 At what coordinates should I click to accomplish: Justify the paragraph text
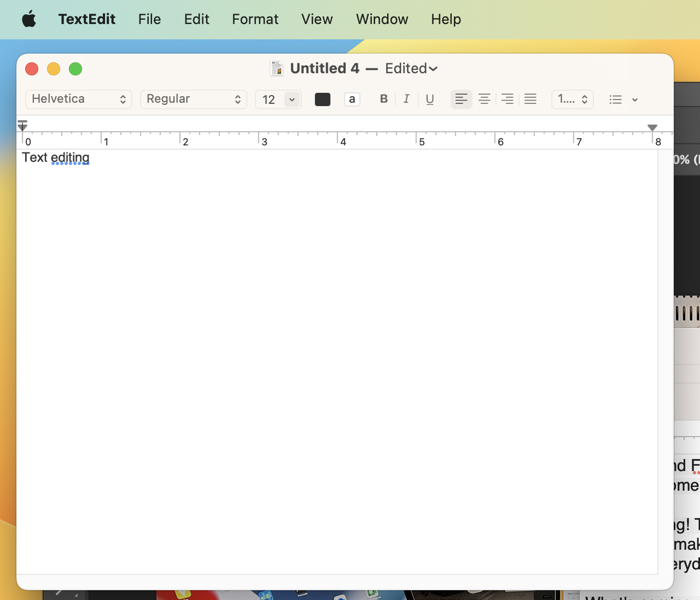530,99
